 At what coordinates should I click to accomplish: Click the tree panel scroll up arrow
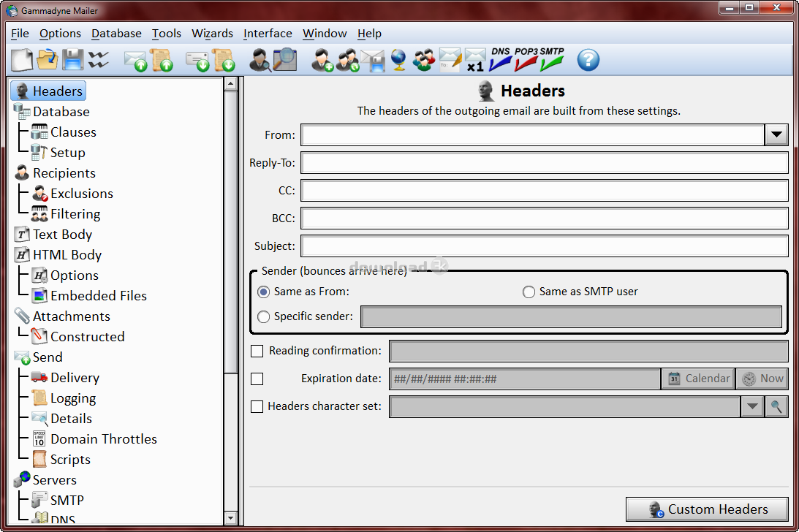(x=230, y=83)
